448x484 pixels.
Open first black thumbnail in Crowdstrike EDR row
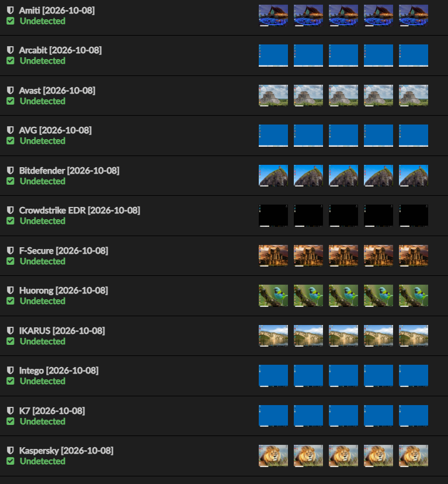273,216
